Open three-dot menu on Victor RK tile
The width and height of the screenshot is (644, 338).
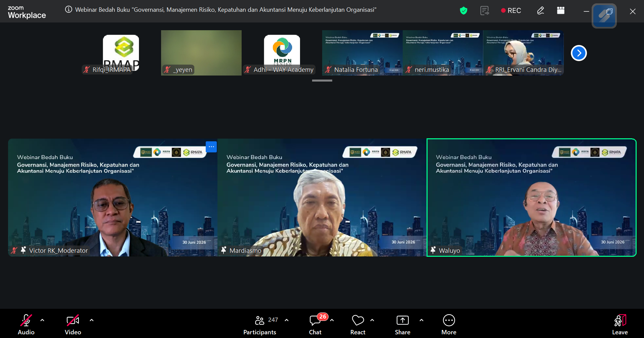(211, 147)
